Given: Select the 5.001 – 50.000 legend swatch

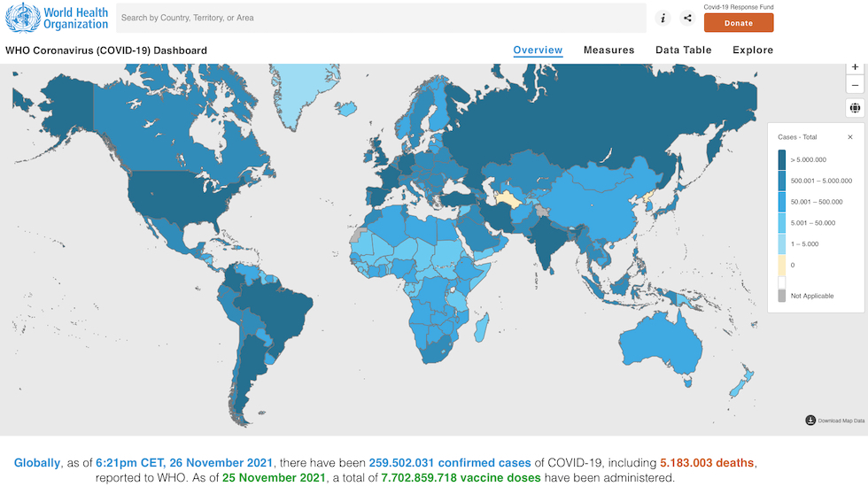Looking at the screenshot, I should (781, 223).
